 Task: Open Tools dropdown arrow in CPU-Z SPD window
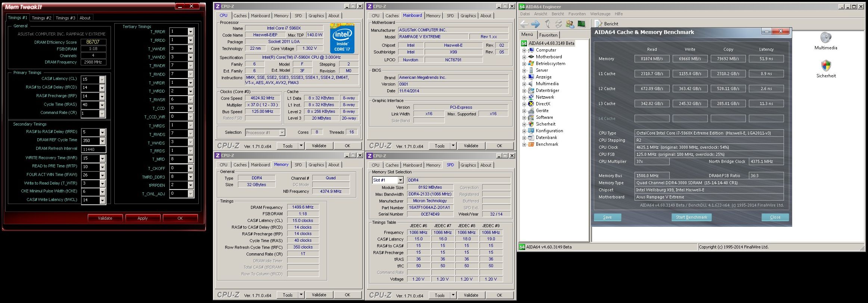coord(453,295)
